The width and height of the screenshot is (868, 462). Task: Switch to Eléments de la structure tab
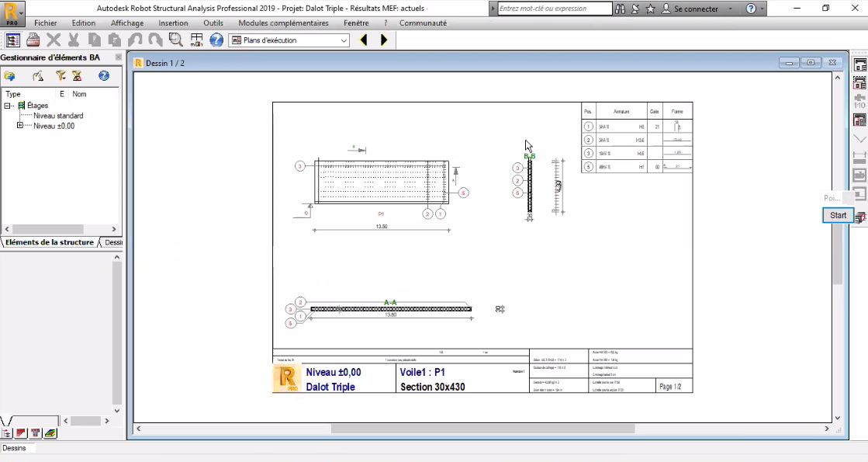[x=48, y=242]
